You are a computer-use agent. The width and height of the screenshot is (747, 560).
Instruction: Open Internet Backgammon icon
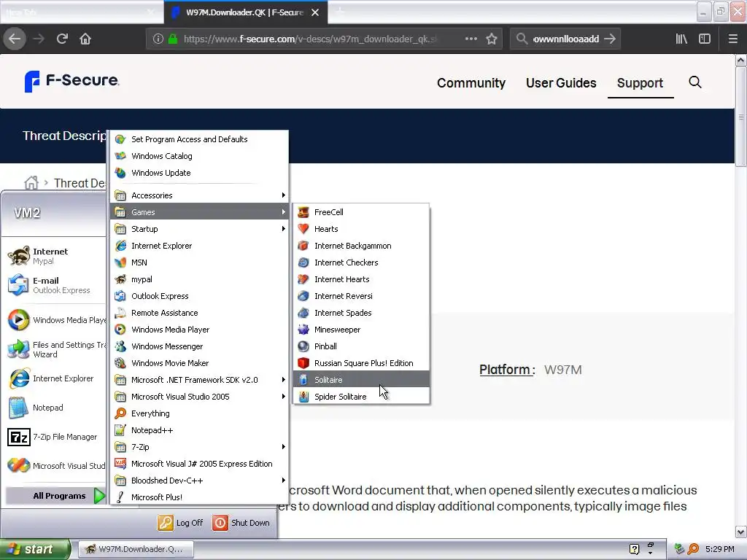click(303, 245)
